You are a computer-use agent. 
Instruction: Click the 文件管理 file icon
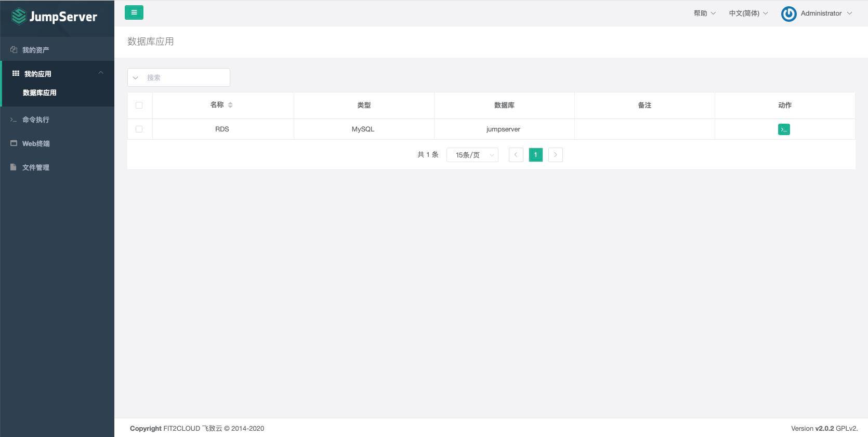[14, 167]
